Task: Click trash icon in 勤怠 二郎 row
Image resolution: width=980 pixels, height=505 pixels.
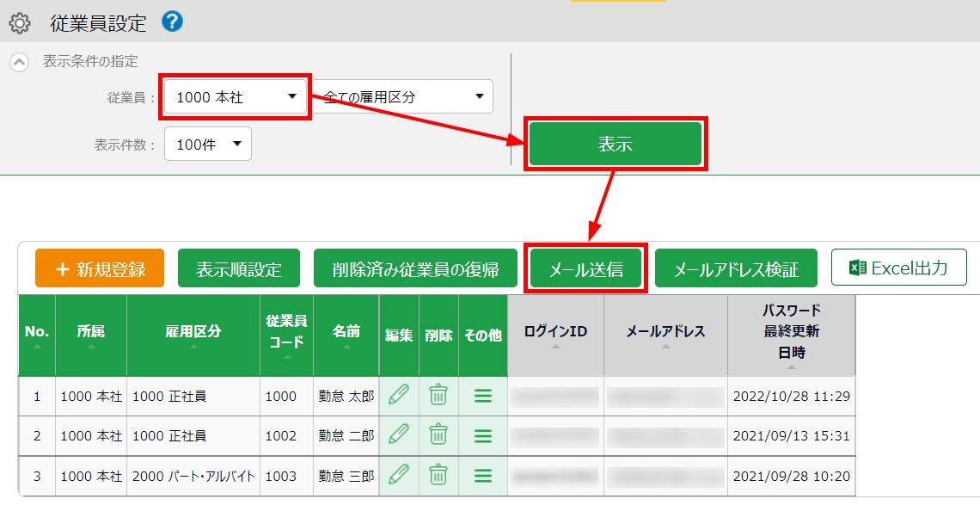Action: pos(438,435)
